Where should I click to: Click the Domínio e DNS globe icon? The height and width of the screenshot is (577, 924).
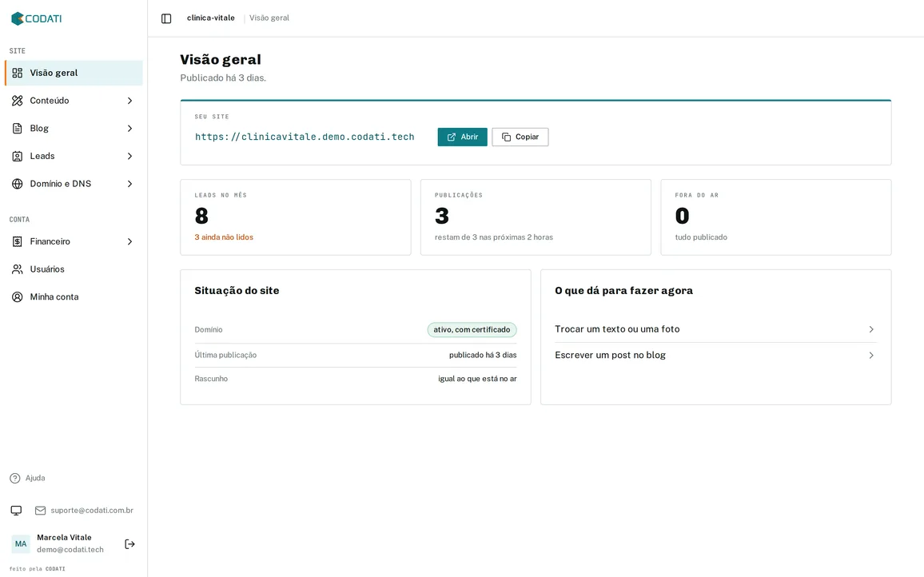18,184
